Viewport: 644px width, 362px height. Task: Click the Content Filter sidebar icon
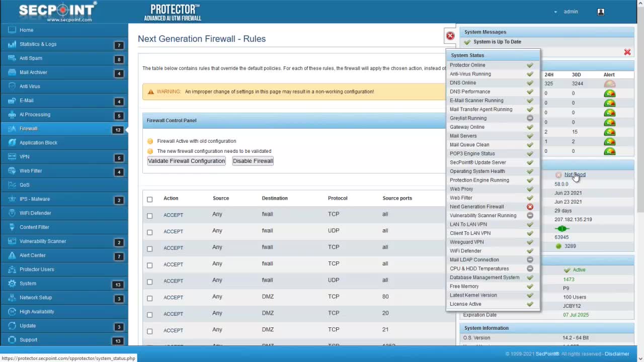12,227
